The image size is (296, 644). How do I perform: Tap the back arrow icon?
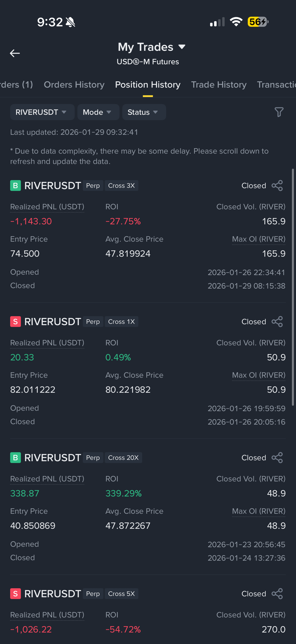coord(15,53)
